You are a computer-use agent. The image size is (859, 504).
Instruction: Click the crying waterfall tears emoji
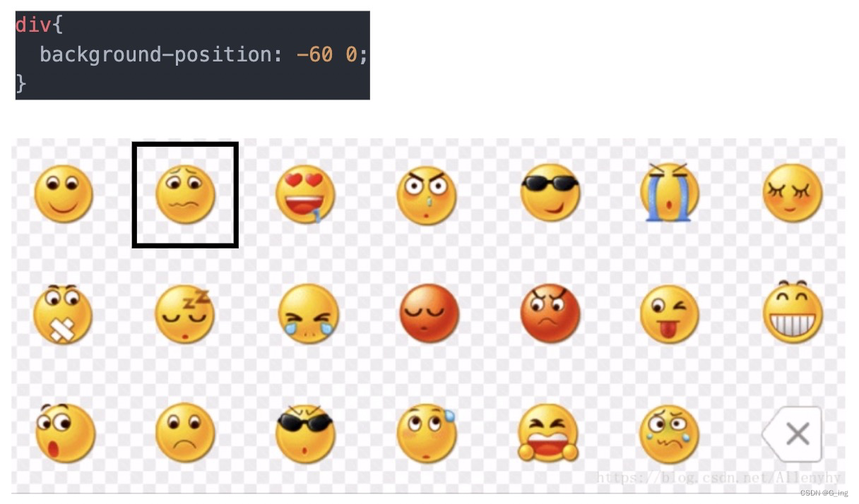(669, 192)
